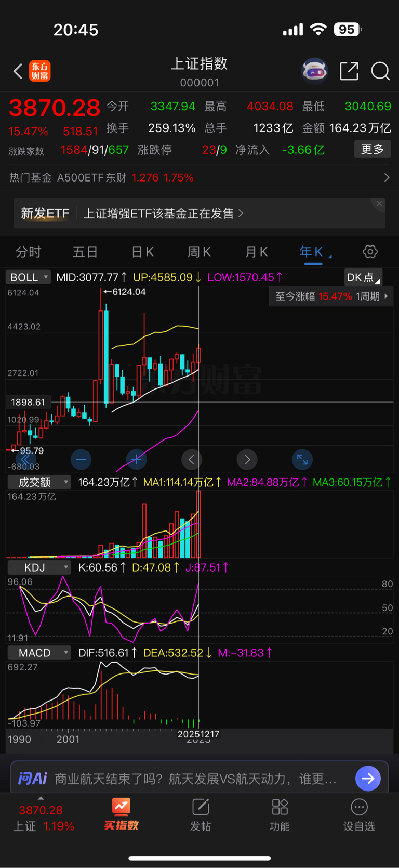Tap the 问Ai logo
This screenshot has width=399, height=868.
coord(33,778)
